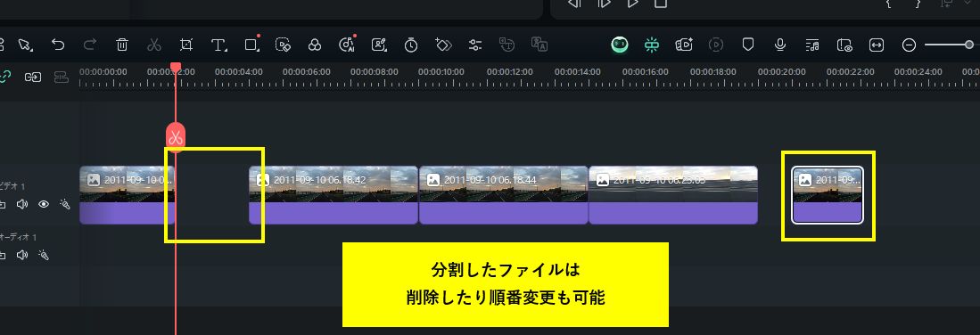Click the render preview dashed-circle icon

[716, 45]
